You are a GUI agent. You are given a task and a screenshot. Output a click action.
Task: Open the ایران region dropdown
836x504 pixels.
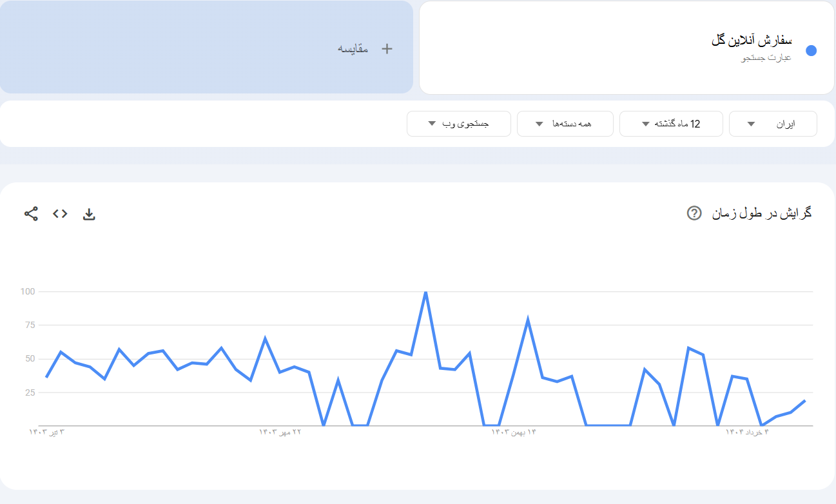pos(772,124)
